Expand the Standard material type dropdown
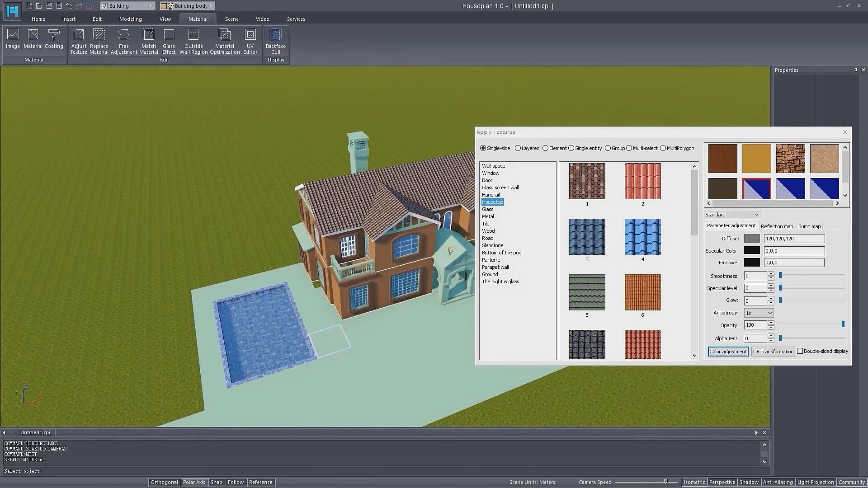 click(731, 215)
